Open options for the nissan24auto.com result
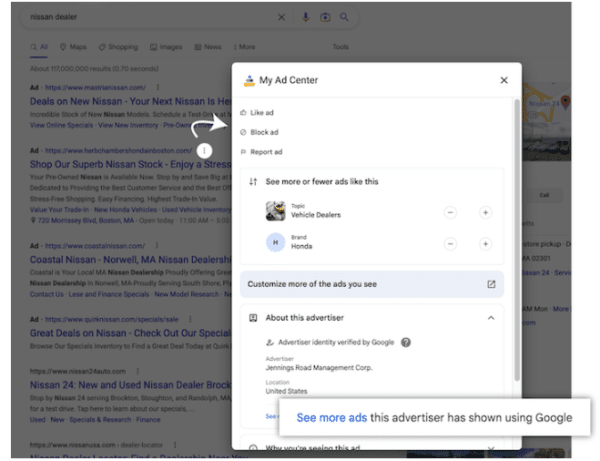 point(137,371)
